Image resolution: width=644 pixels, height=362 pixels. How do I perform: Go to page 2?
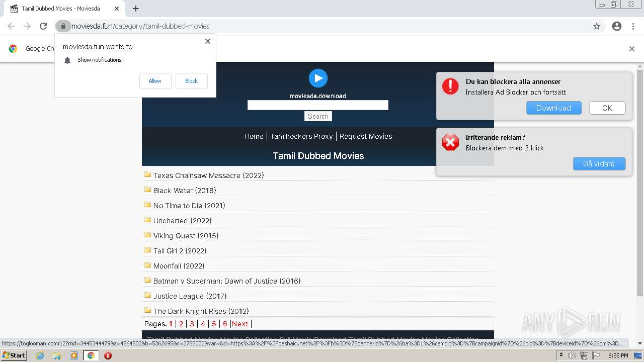click(x=181, y=324)
